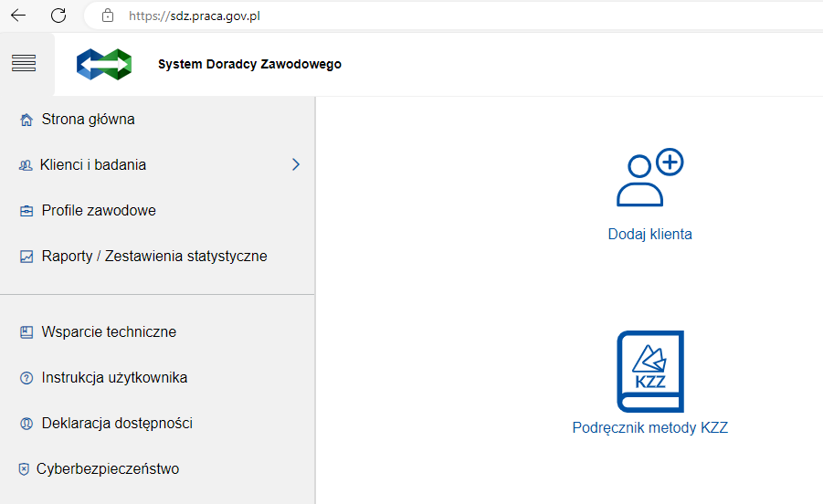Image resolution: width=823 pixels, height=504 pixels.
Task: Click the home icon beside Strona główna
Action: [x=26, y=120]
